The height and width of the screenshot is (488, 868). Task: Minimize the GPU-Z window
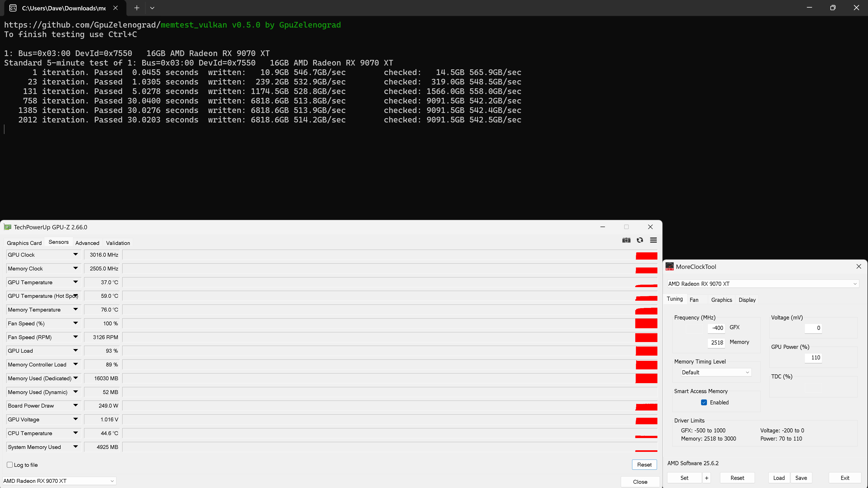click(602, 227)
